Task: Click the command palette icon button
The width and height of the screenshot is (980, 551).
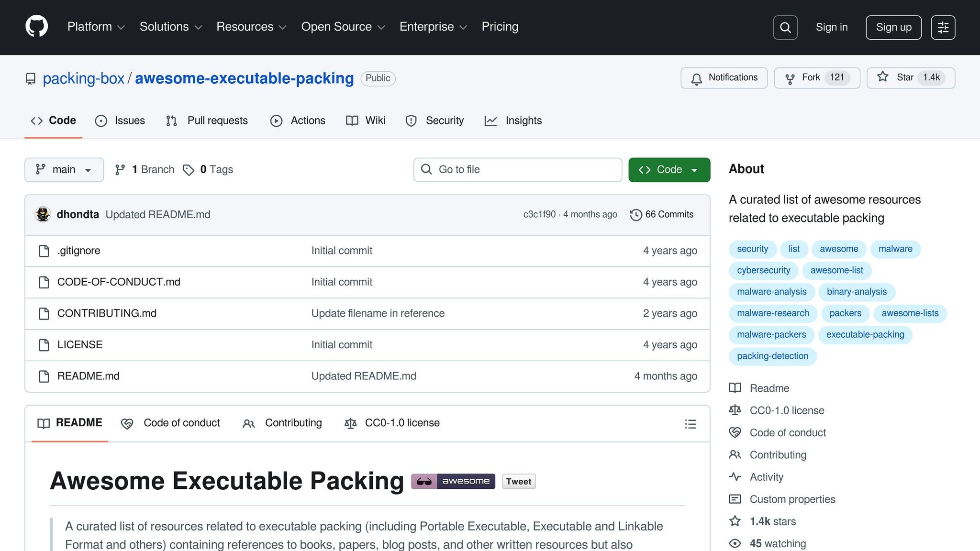Action: click(943, 27)
